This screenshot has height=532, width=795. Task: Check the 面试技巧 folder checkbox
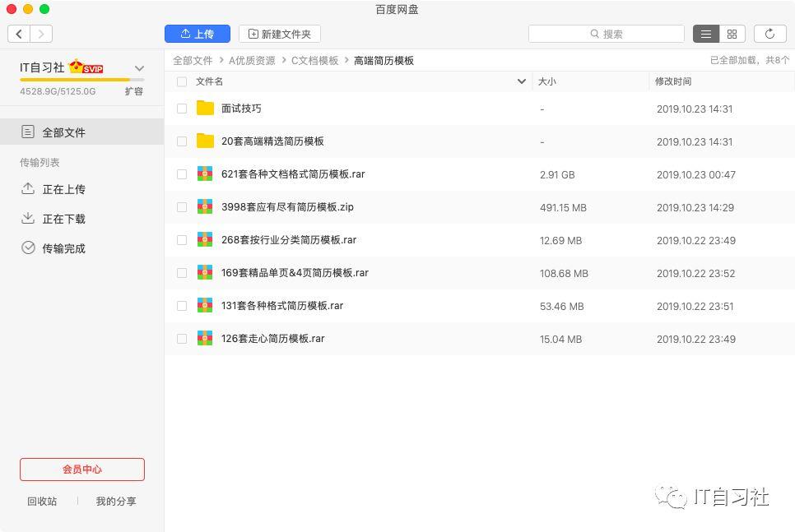point(182,109)
